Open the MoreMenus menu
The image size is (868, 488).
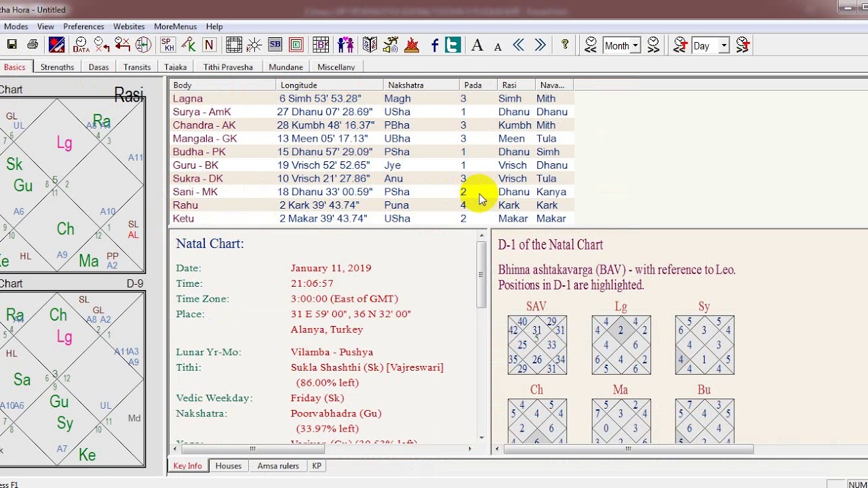point(175,26)
